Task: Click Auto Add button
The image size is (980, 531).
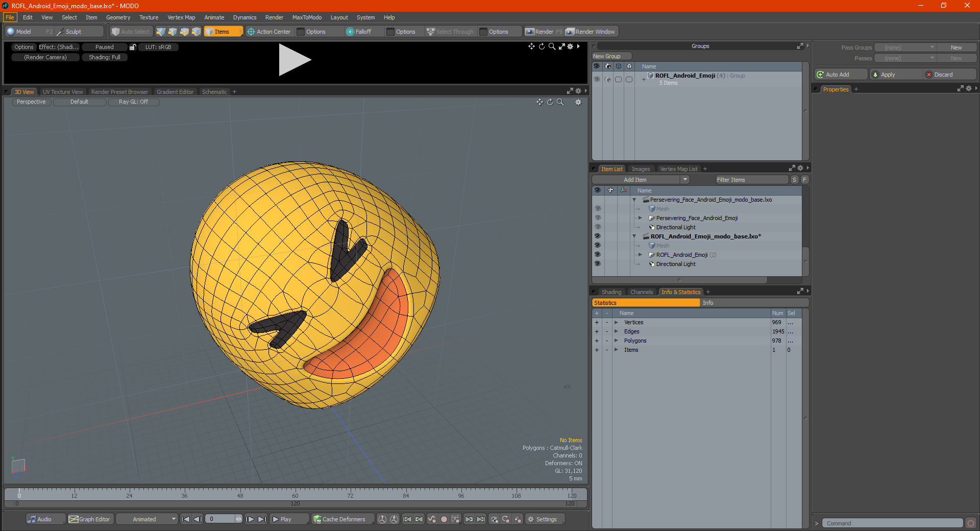Action: click(x=841, y=75)
